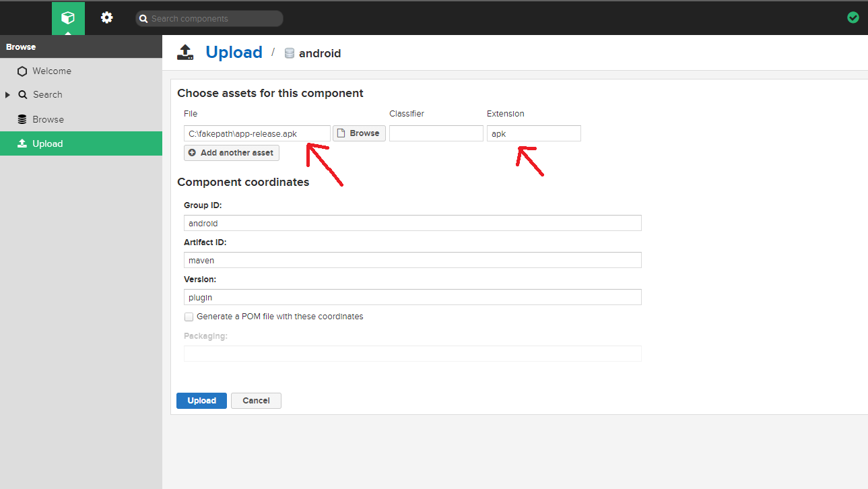Focus the Search components box
Viewport: 868px width, 489px height.
[209, 19]
